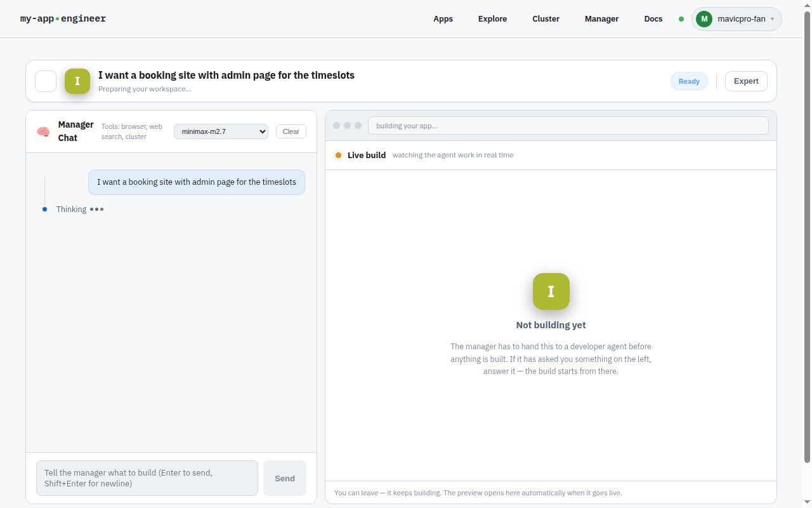Click the green I app icon in header
The image size is (812, 508).
coord(77,81)
